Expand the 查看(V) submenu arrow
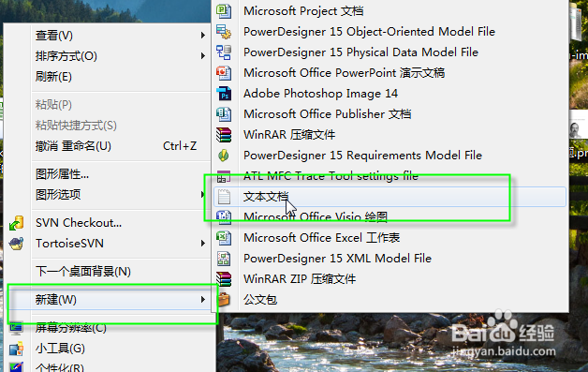Viewport: 588px width, 372px height. click(x=203, y=36)
